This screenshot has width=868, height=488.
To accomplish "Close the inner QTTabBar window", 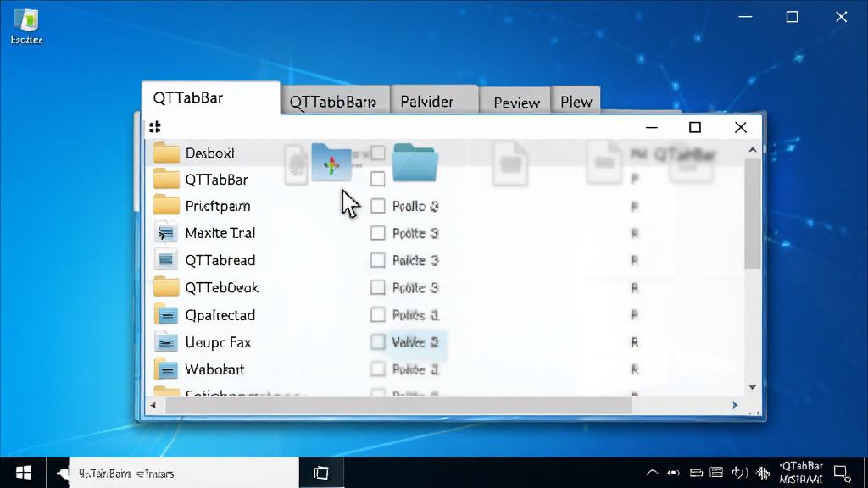I will click(741, 127).
